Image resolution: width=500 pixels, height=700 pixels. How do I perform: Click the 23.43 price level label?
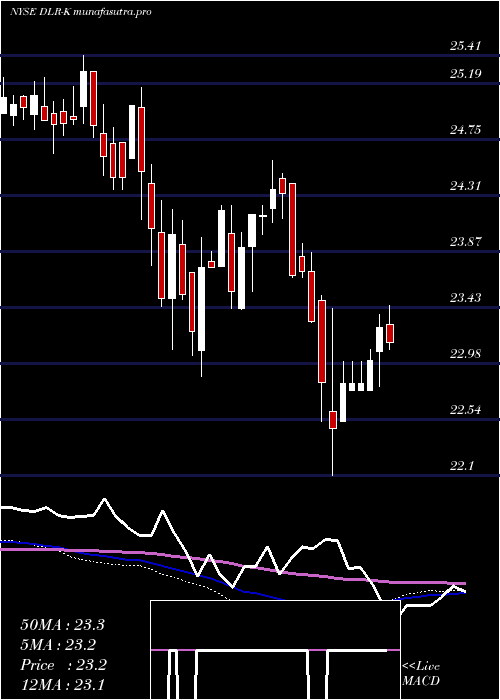(465, 297)
